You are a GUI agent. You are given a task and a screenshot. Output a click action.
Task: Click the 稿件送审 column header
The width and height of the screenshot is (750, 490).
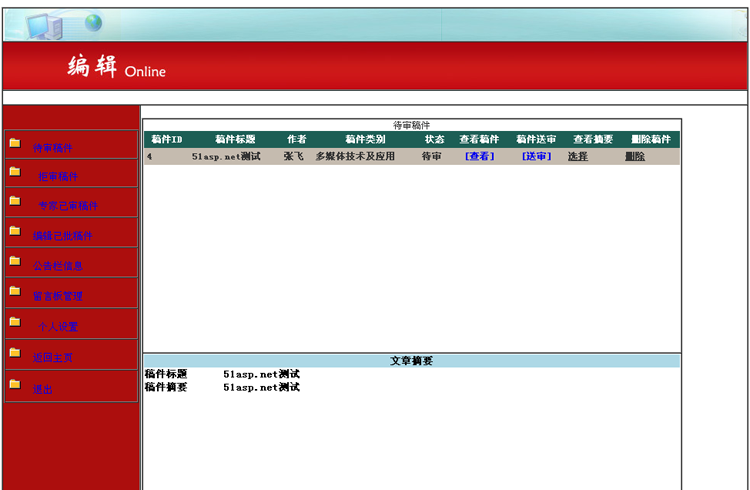[x=536, y=139]
